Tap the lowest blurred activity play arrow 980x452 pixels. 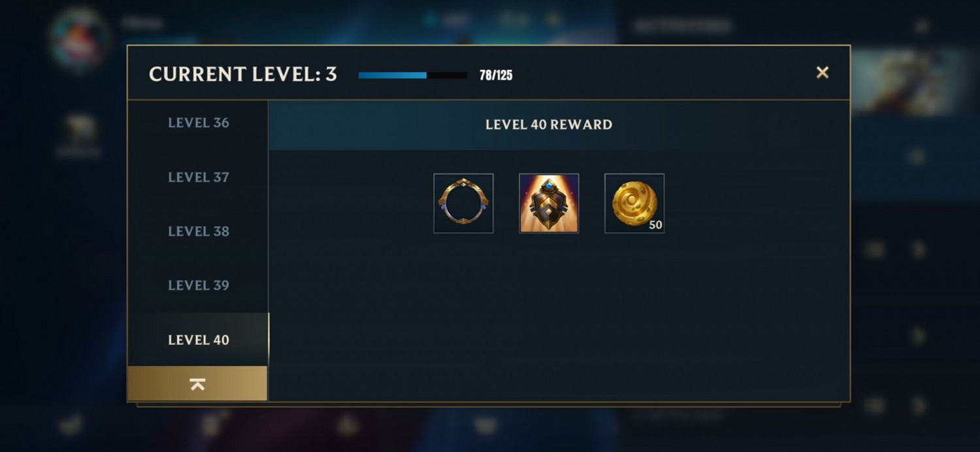pyautogui.click(x=919, y=406)
